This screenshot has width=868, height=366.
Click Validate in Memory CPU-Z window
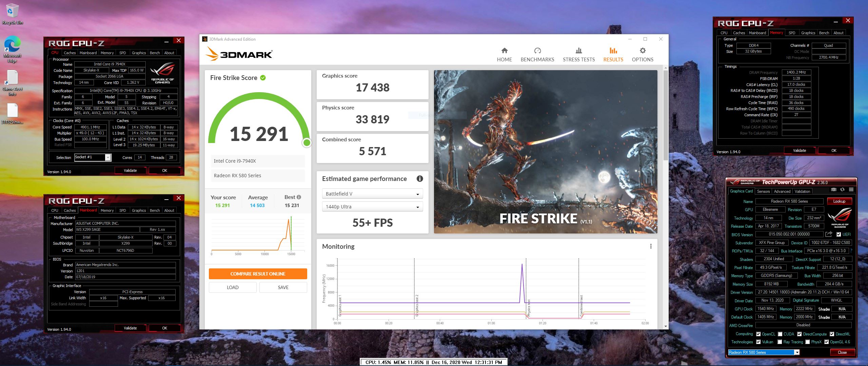(800, 150)
